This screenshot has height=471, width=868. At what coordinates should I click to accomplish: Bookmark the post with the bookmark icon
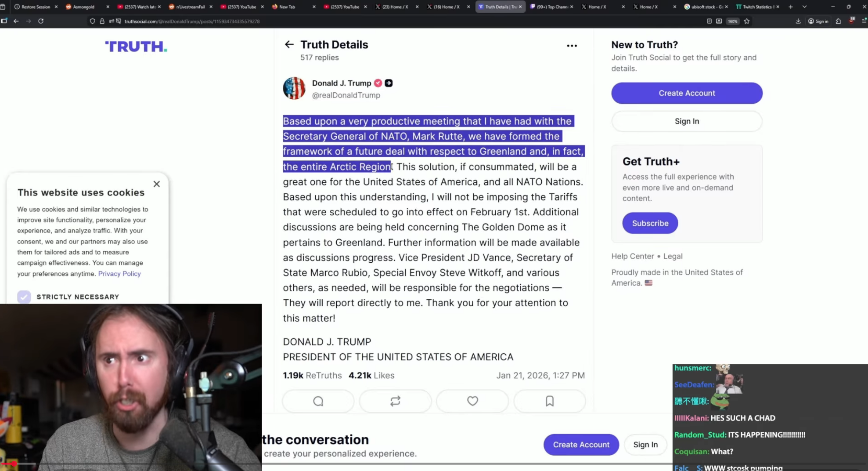click(x=550, y=401)
